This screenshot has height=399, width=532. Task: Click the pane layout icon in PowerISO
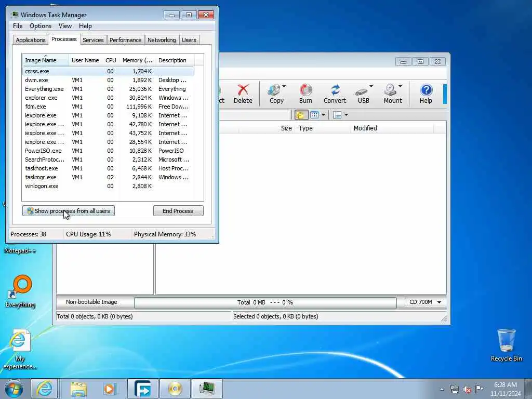click(337, 115)
